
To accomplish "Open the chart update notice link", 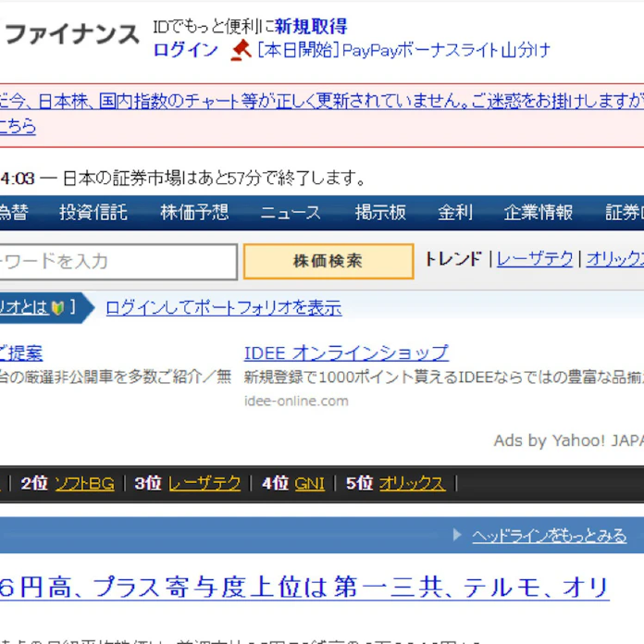I will point(322,101).
